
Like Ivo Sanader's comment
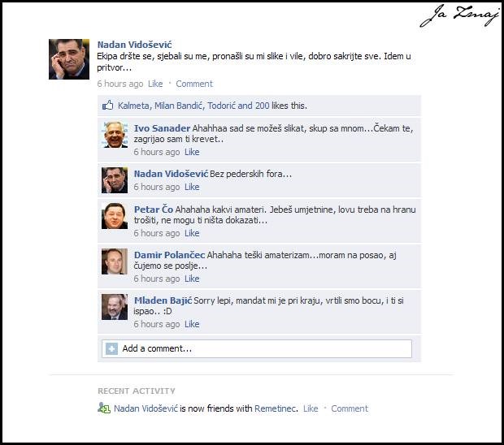pyautogui.click(x=192, y=152)
